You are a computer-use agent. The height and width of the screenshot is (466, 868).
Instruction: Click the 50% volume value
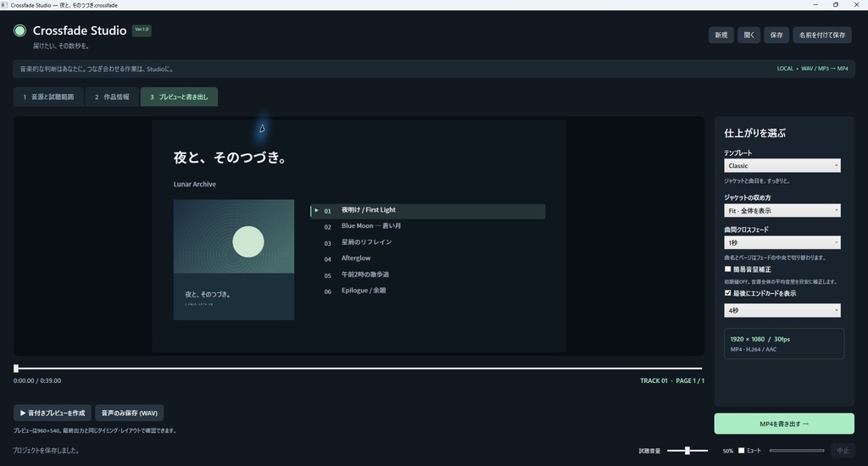[x=727, y=451]
